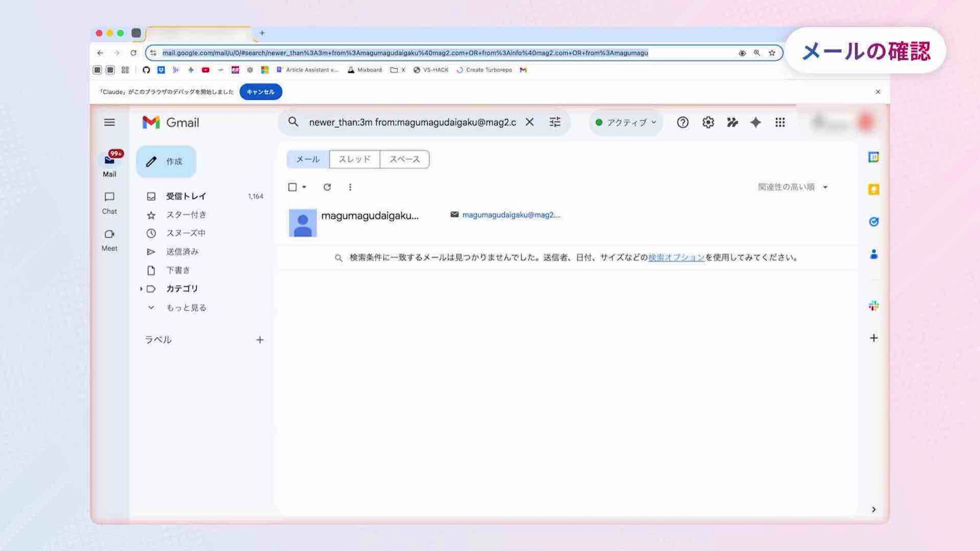Click the 作成 compose button
The height and width of the screenshot is (551, 980).
tap(166, 162)
